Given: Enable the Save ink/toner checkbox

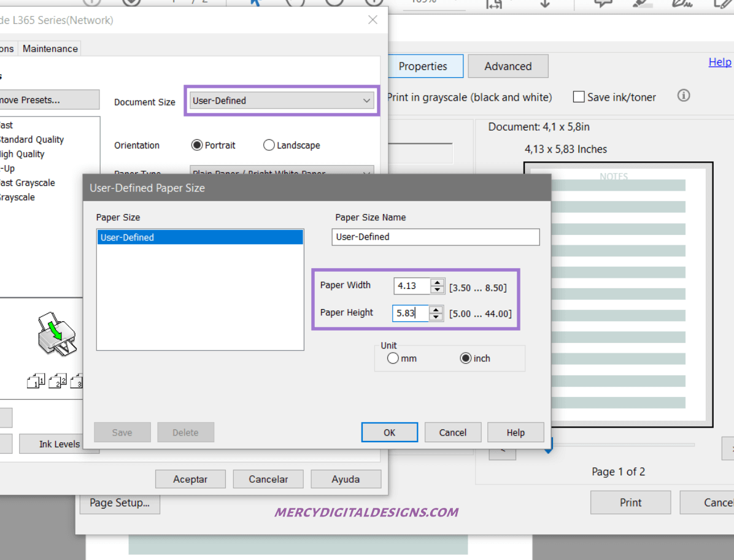Looking at the screenshot, I should (578, 96).
